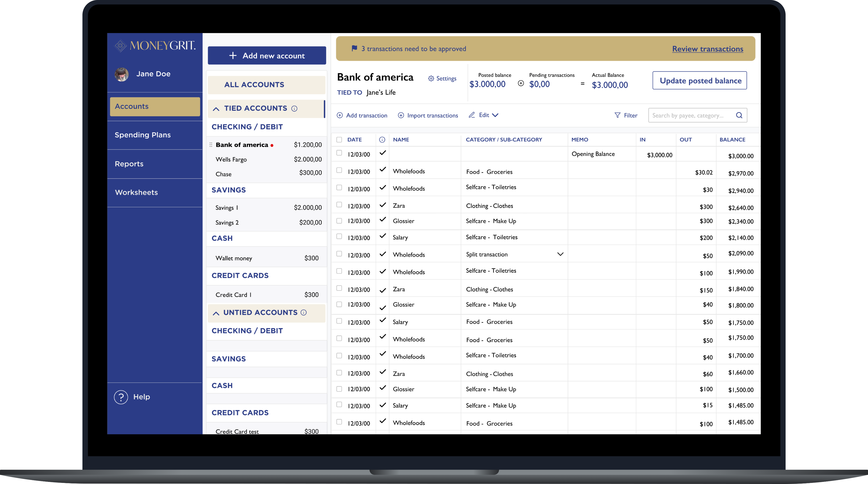
Task: Toggle the select-all checkbox in table header
Action: pos(339,139)
